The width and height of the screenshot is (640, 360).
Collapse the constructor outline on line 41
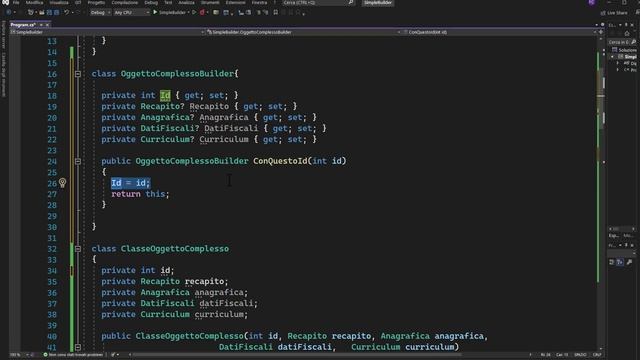point(78,347)
